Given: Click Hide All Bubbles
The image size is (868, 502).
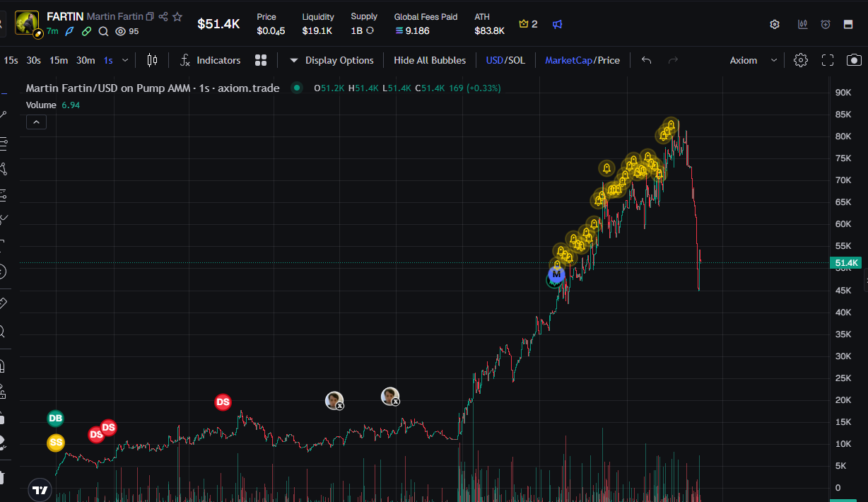Looking at the screenshot, I should tap(430, 60).
